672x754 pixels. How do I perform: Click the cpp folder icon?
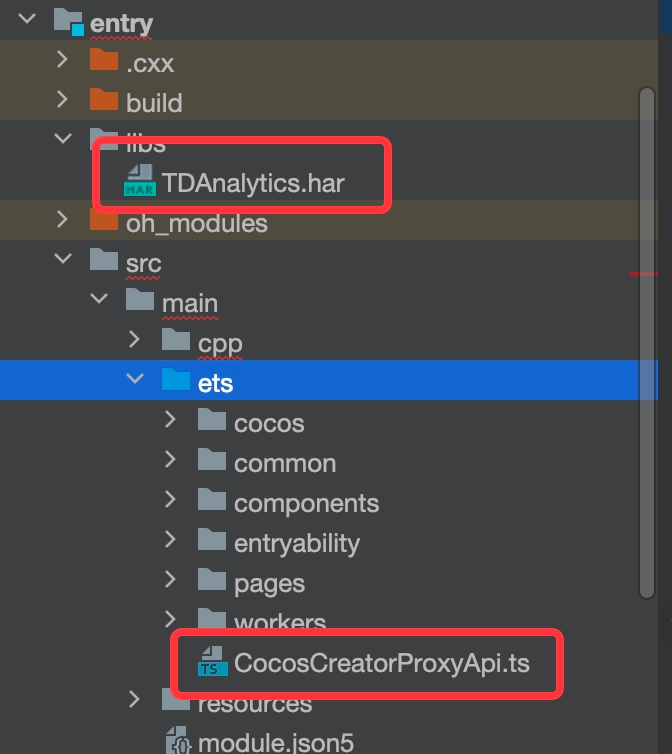(176, 339)
